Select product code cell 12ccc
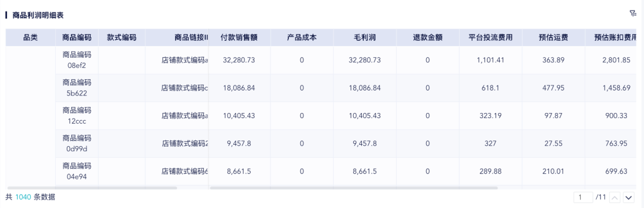The height and width of the screenshot is (208, 644). [77, 116]
